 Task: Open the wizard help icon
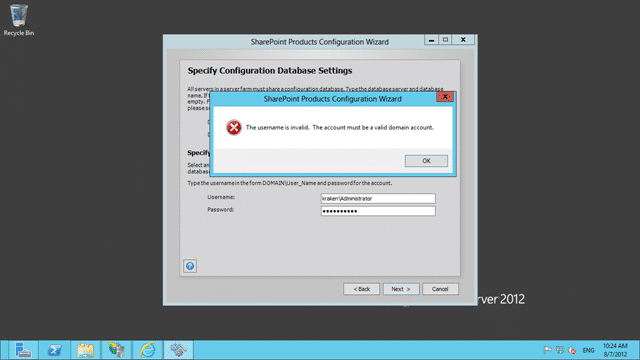pyautogui.click(x=190, y=266)
